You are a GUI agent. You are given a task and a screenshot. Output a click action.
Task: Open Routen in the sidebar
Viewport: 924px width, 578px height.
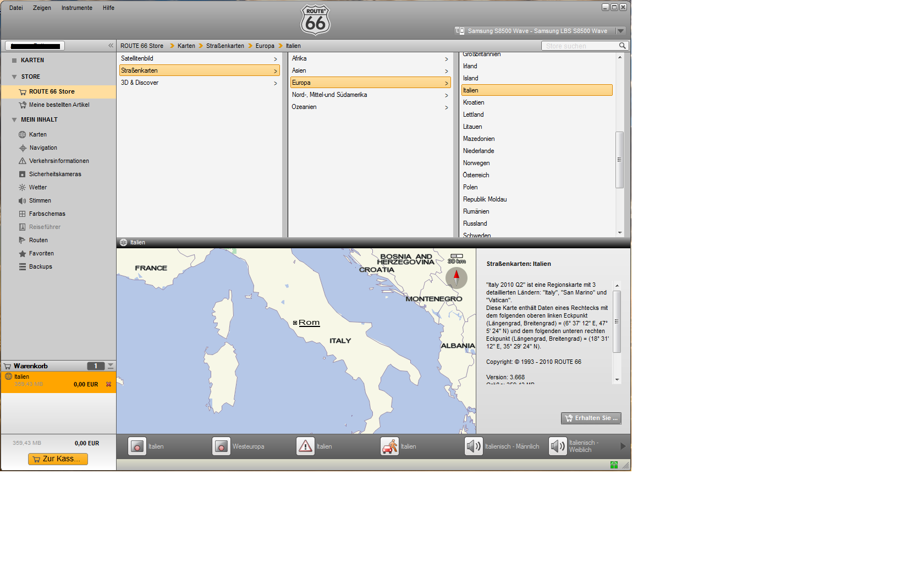[38, 240]
